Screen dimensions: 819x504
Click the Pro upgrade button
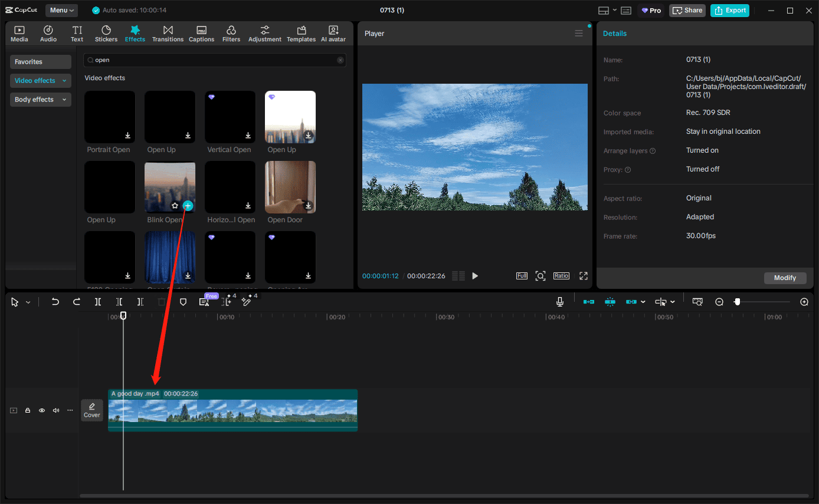pyautogui.click(x=651, y=11)
